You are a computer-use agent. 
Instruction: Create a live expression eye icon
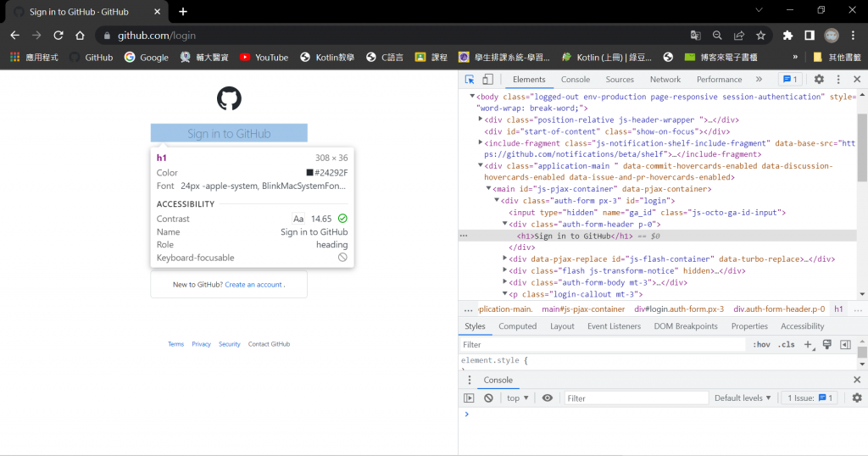tap(547, 398)
